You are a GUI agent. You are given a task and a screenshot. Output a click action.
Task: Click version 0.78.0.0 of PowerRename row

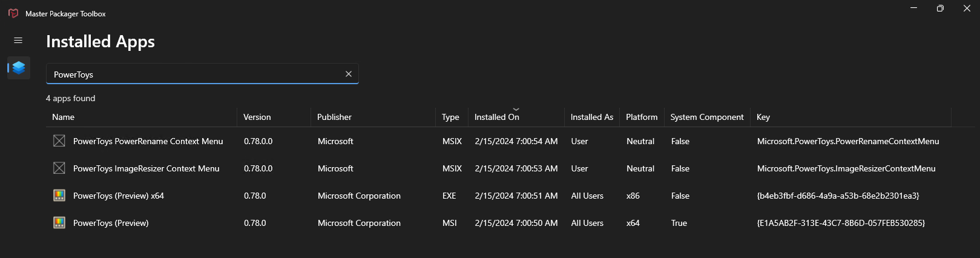point(258,141)
